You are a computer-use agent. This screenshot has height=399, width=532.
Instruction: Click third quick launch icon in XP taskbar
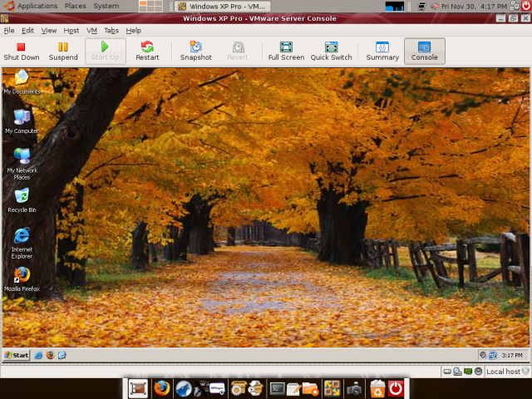point(62,355)
